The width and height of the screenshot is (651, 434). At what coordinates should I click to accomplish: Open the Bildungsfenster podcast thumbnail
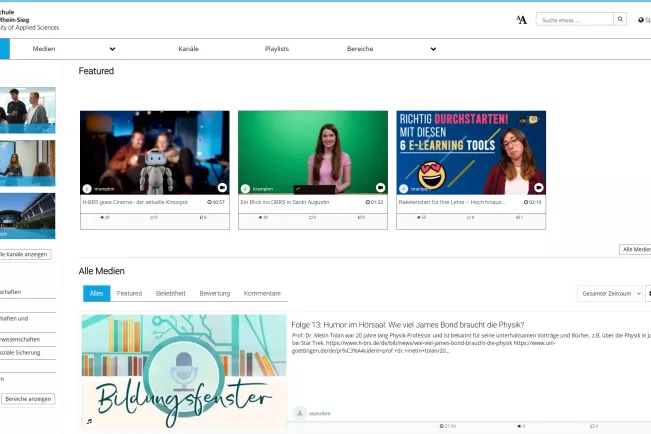184,372
